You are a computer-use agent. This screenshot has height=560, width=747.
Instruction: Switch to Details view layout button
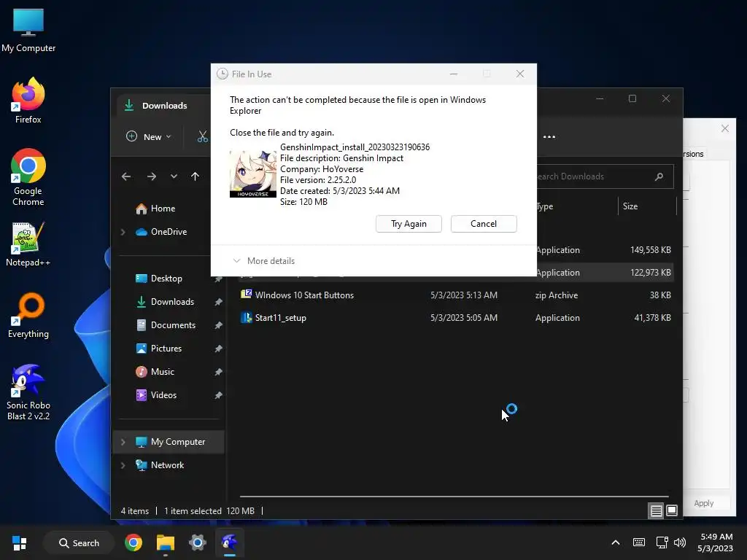[656, 511]
